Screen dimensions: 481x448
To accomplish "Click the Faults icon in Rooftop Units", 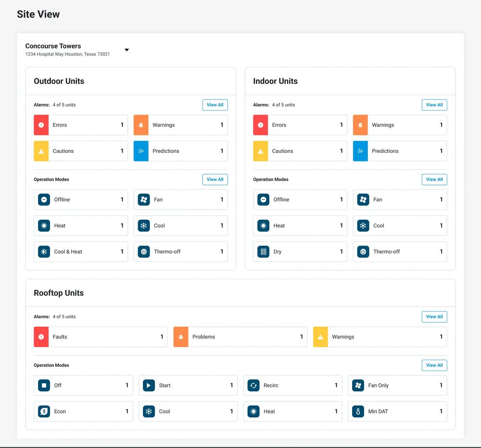I will tap(41, 337).
